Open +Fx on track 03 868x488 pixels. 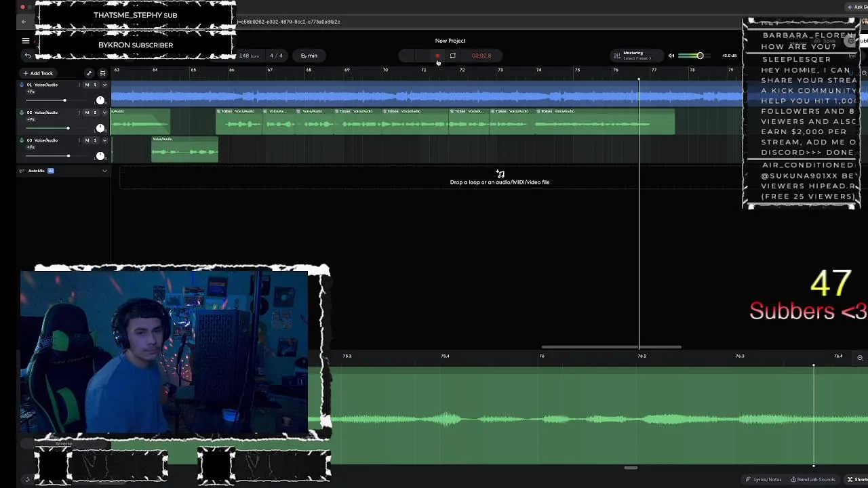click(x=31, y=147)
